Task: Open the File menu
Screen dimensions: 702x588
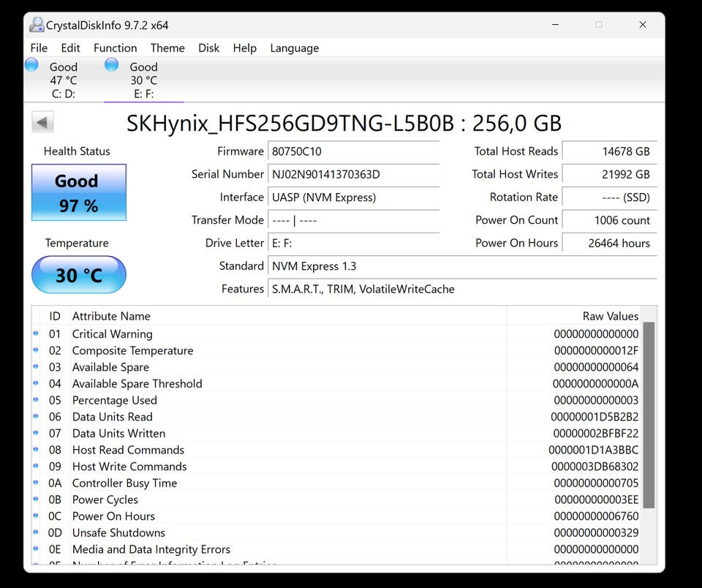Action: (x=39, y=48)
